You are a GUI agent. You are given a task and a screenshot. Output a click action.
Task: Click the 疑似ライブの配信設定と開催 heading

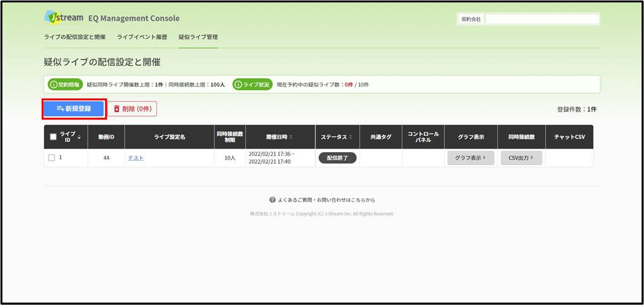coord(102,62)
